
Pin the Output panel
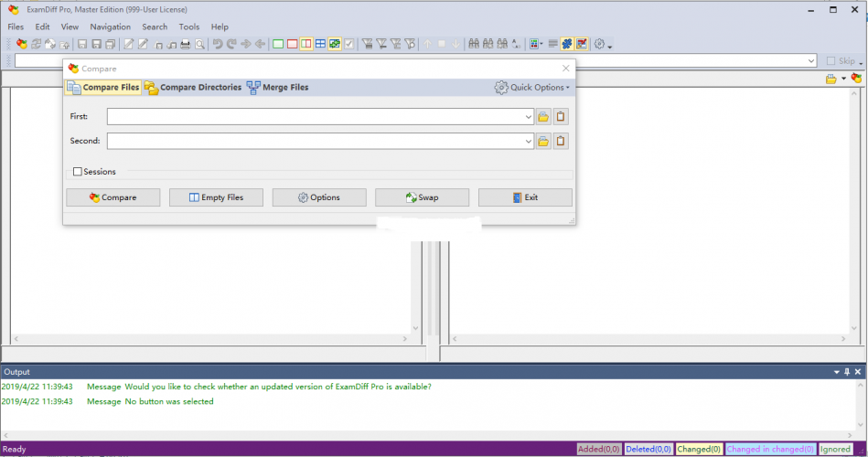pos(847,372)
